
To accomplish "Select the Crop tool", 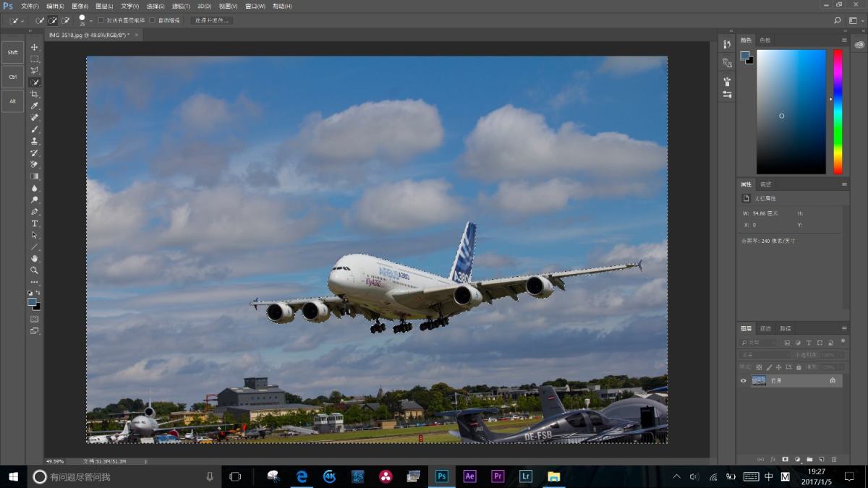I will click(34, 94).
